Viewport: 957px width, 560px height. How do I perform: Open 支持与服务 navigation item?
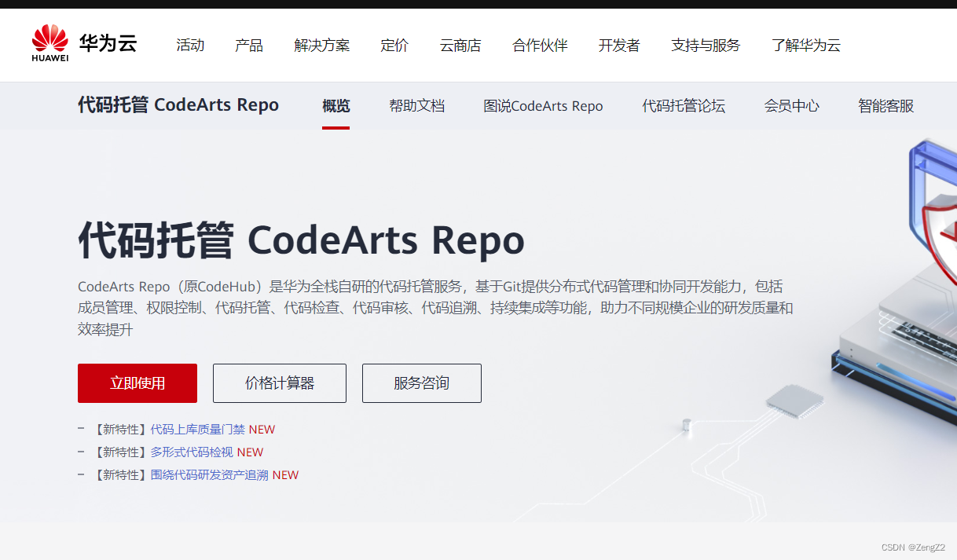coord(705,45)
